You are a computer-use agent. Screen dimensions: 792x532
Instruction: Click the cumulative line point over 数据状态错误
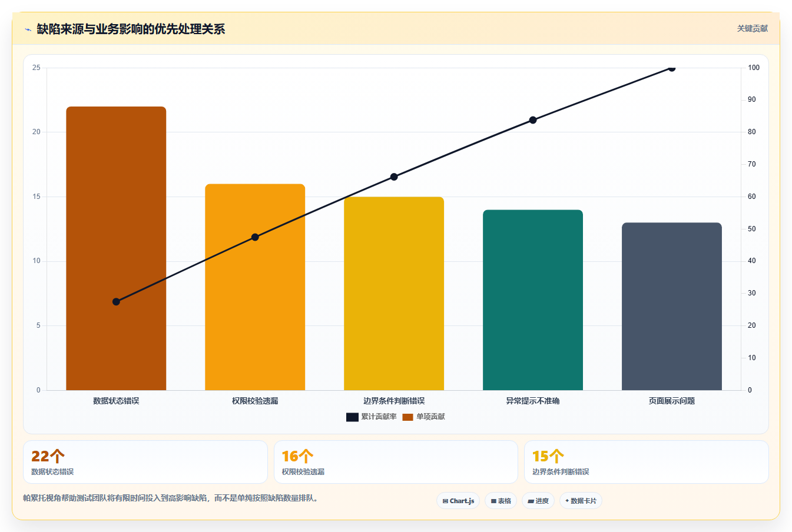pos(116,302)
